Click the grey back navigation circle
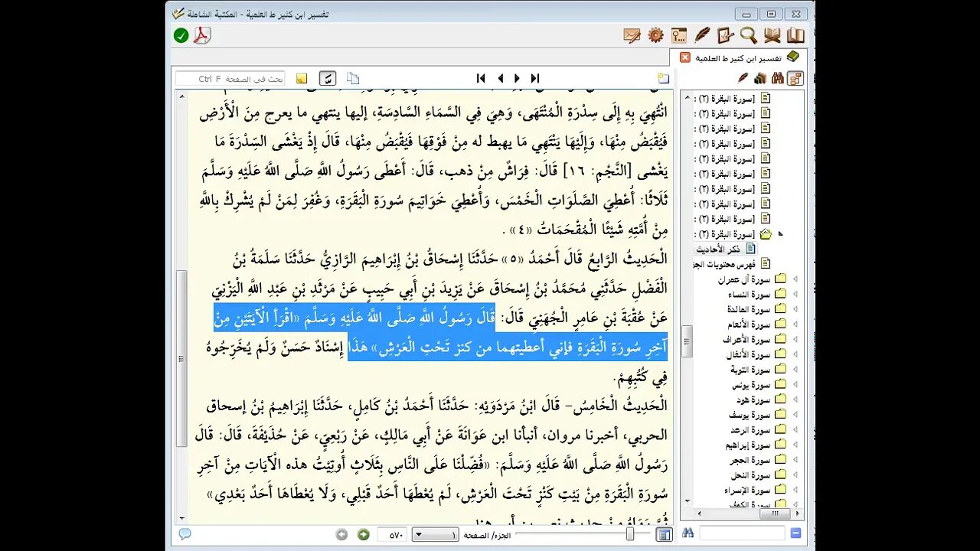 tap(342, 535)
